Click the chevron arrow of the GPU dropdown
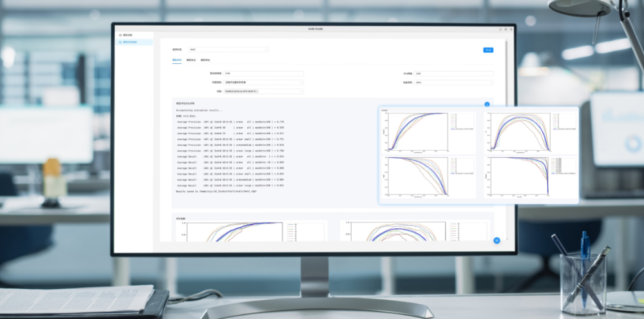Image resolution: width=644 pixels, height=319 pixels. pyautogui.click(x=490, y=82)
